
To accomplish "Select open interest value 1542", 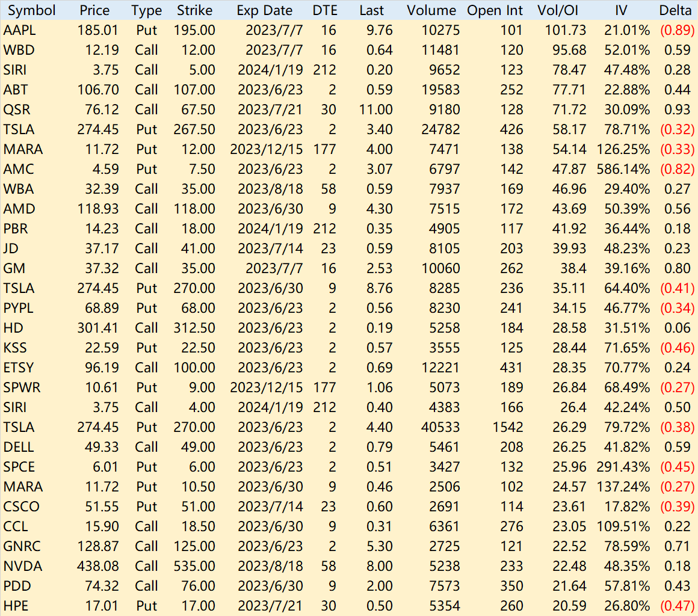I will pyautogui.click(x=507, y=427).
